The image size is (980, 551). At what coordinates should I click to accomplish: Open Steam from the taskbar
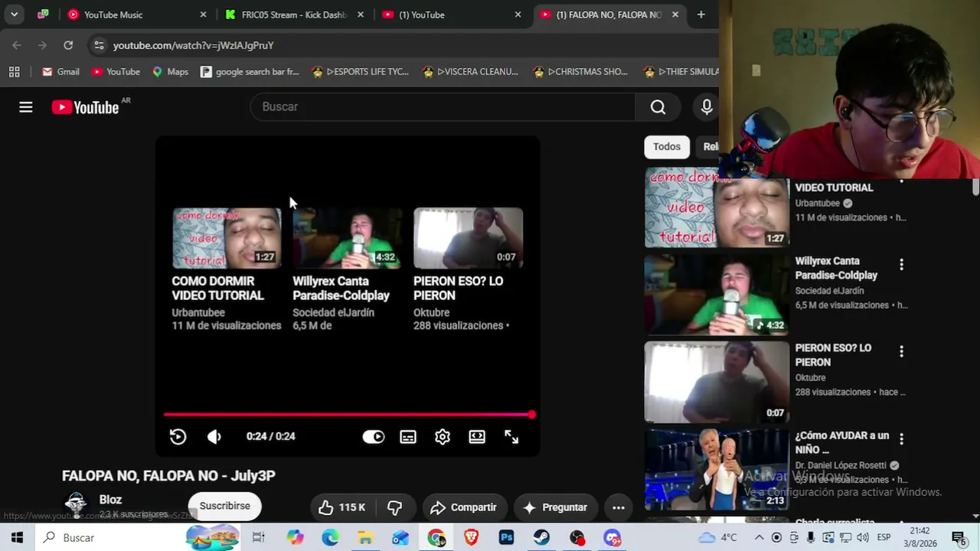(x=541, y=538)
